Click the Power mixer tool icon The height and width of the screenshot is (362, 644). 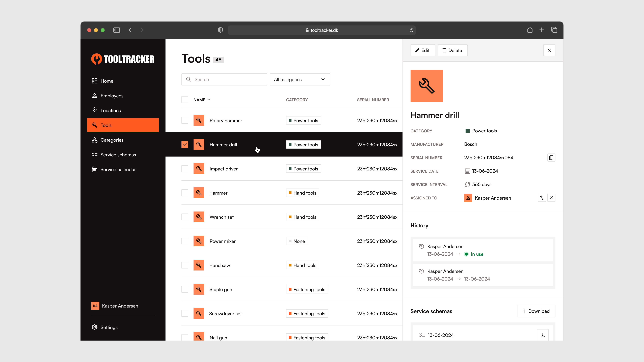coord(199,241)
